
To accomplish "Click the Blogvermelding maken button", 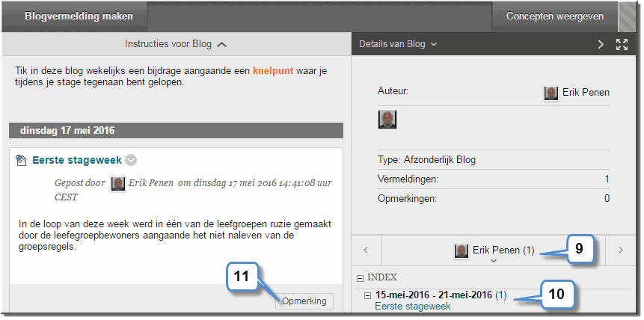I will (74, 17).
